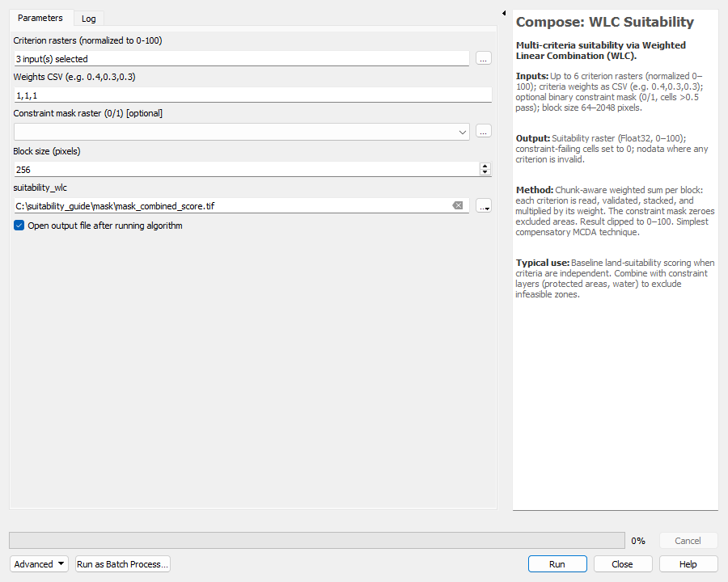Open the Help documentation
This screenshot has width=728, height=582.
pyautogui.click(x=688, y=564)
